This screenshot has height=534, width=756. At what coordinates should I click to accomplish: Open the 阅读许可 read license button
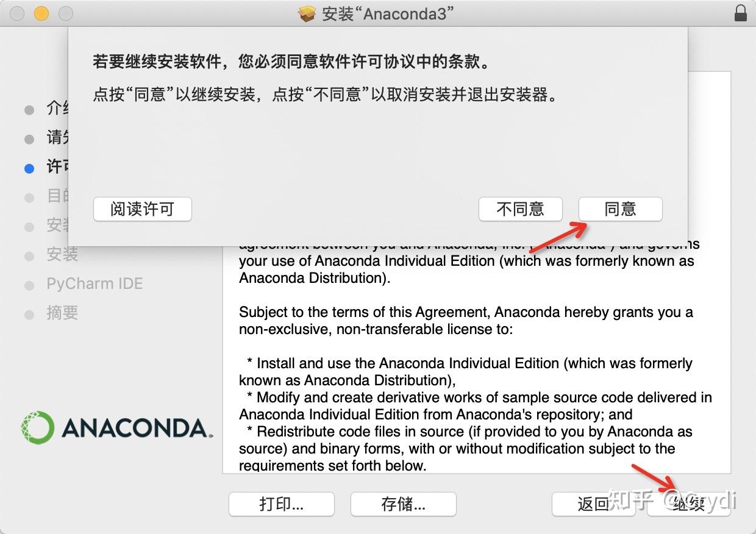point(142,209)
